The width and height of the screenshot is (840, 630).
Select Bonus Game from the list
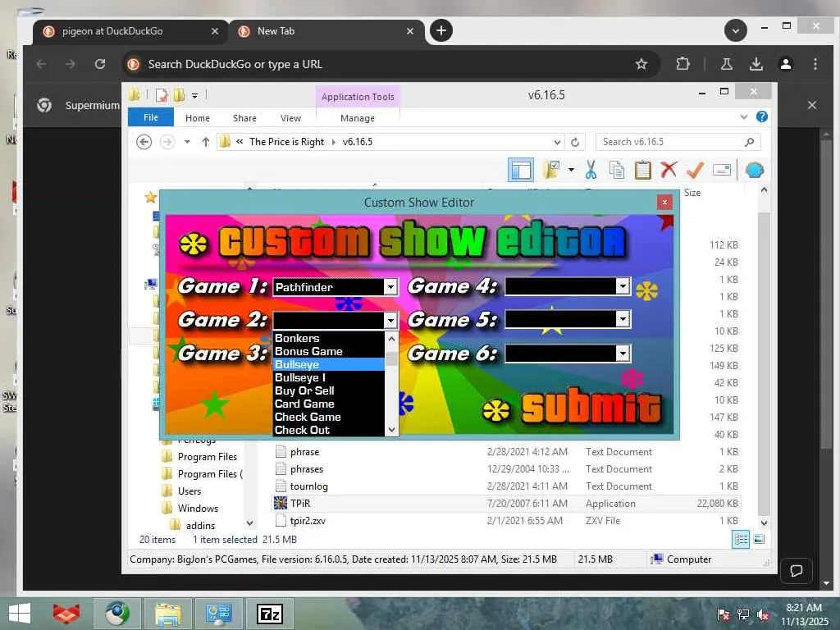pyautogui.click(x=329, y=351)
